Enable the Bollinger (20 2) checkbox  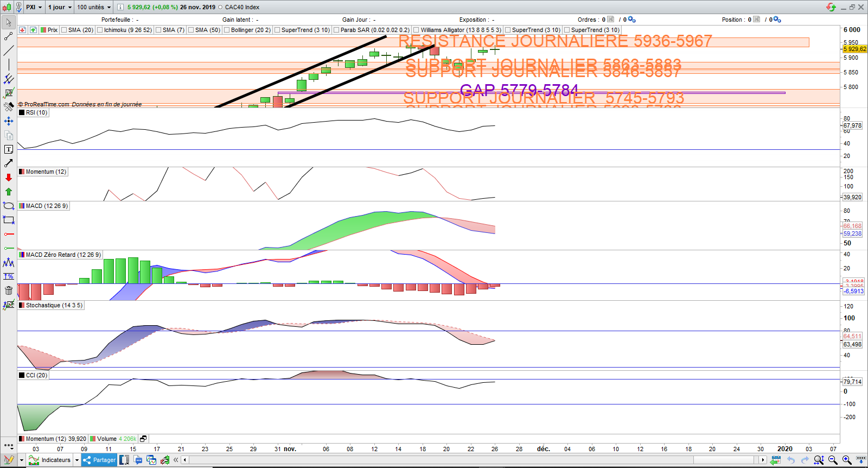pyautogui.click(x=227, y=30)
